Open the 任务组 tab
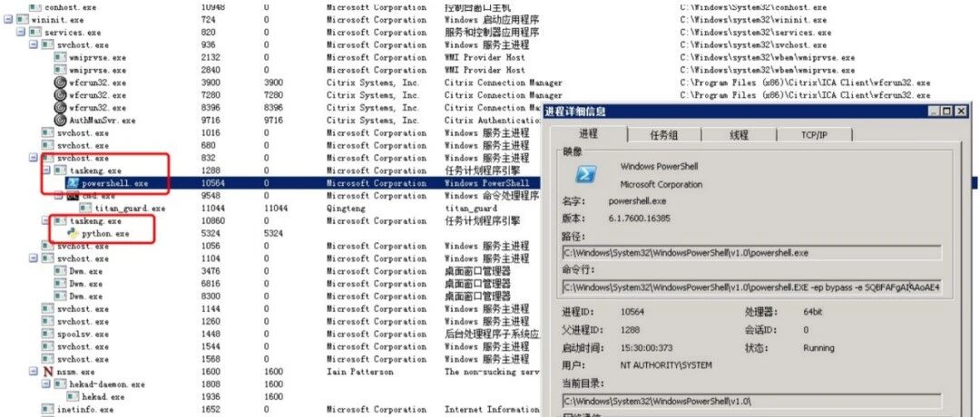980x417 pixels. click(x=663, y=135)
